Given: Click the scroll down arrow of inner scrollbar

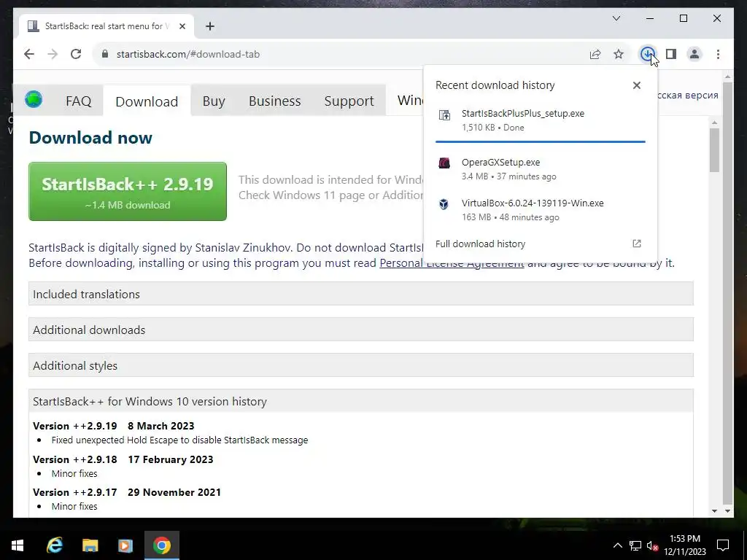Looking at the screenshot, I should 714,511.
